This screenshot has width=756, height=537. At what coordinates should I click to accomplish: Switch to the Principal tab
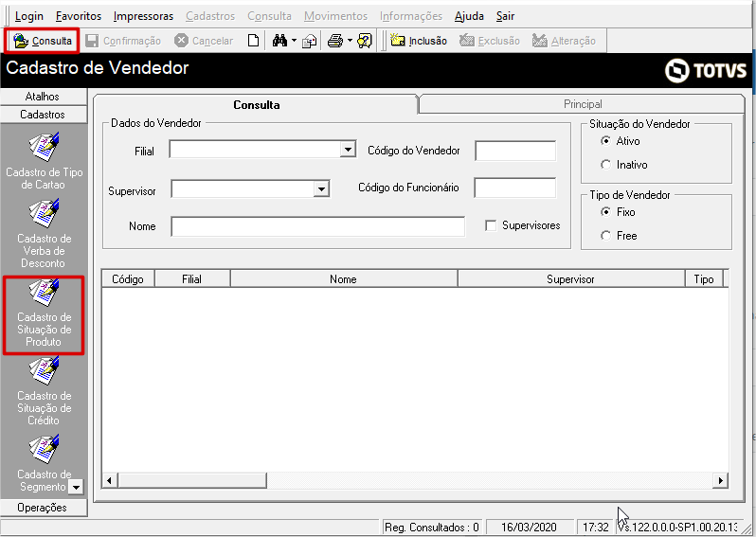[x=583, y=104]
